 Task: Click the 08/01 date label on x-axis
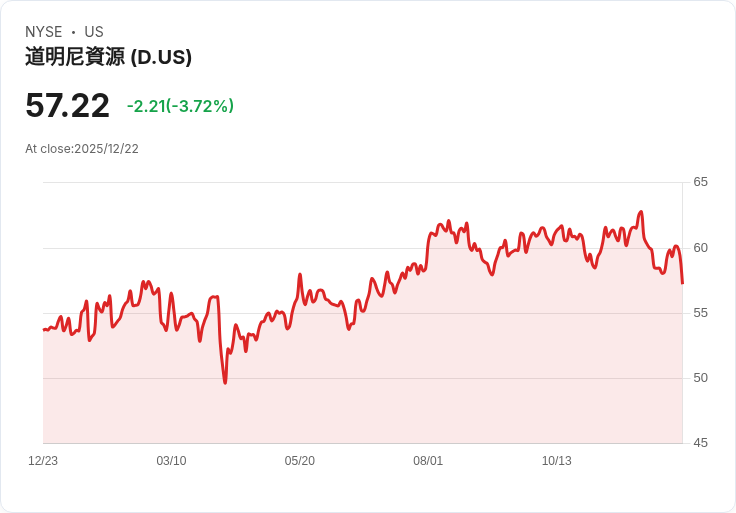coord(428,461)
